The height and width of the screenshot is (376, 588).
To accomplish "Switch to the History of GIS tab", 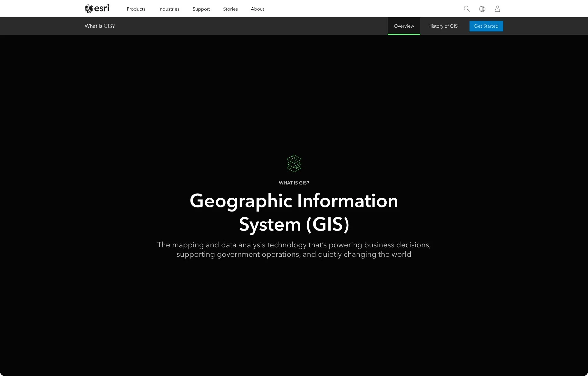I will (x=443, y=26).
